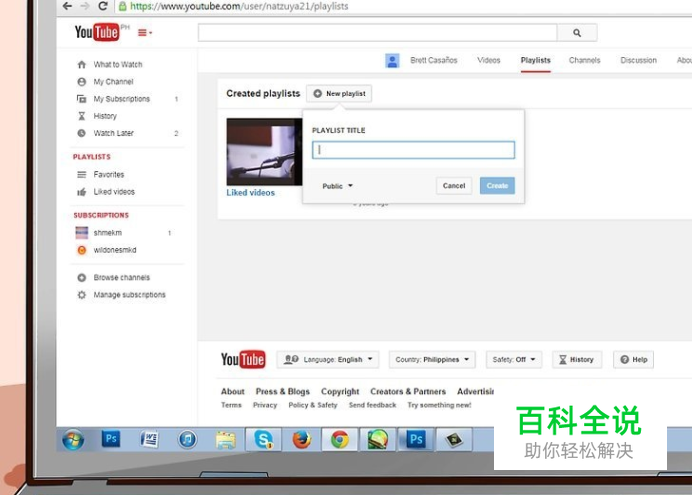Click the Create playlist button

pos(497,186)
